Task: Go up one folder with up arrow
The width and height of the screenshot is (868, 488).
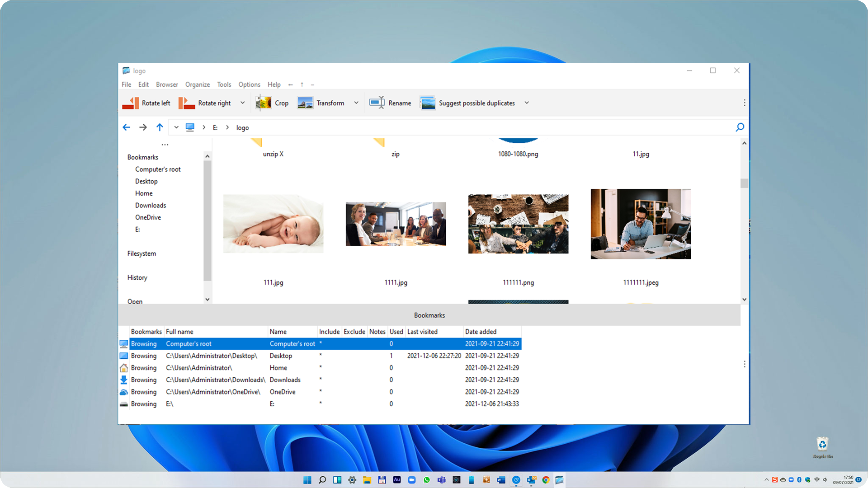Action: [160, 127]
